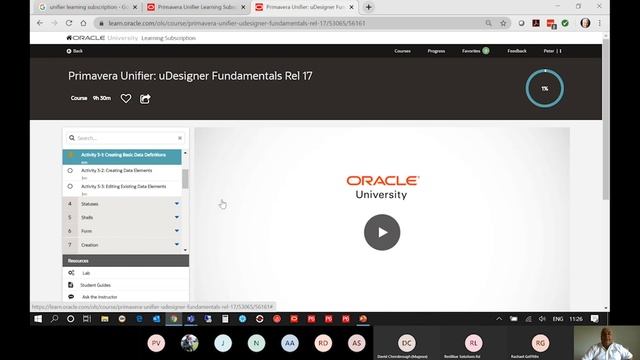Open Chrome three-dot menu
This screenshot has height=360, width=640.
(x=599, y=23)
